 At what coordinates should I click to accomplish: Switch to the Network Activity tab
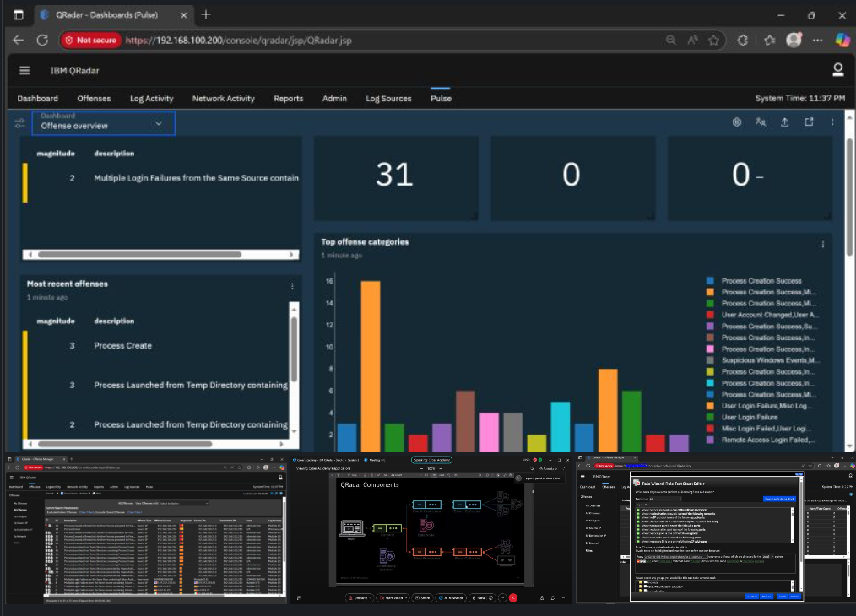point(223,98)
